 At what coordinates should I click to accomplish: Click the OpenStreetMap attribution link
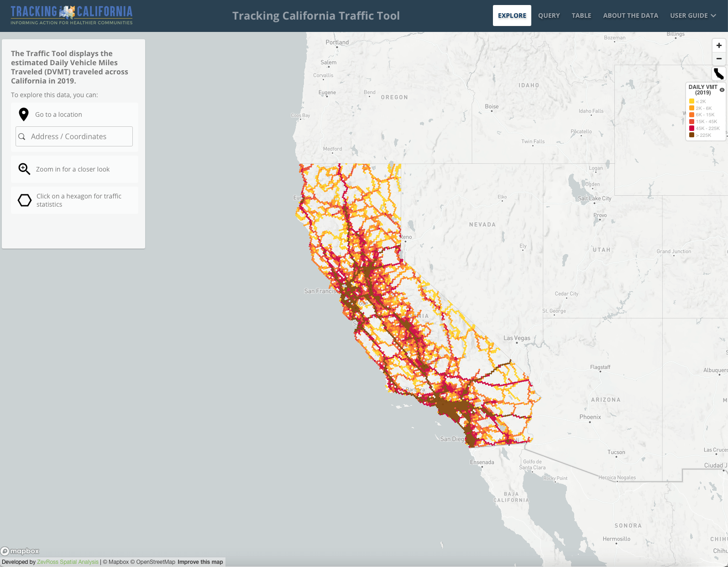pyautogui.click(x=155, y=562)
